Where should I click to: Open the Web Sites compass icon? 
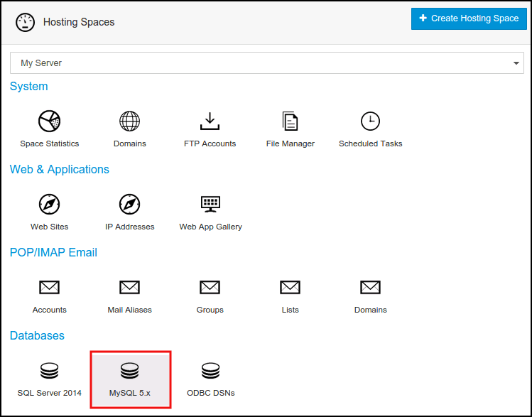point(49,205)
